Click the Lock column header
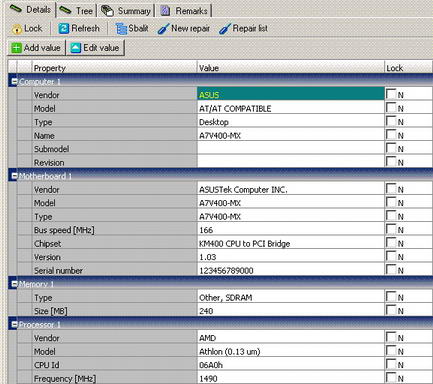The image size is (433, 384). 409,68
